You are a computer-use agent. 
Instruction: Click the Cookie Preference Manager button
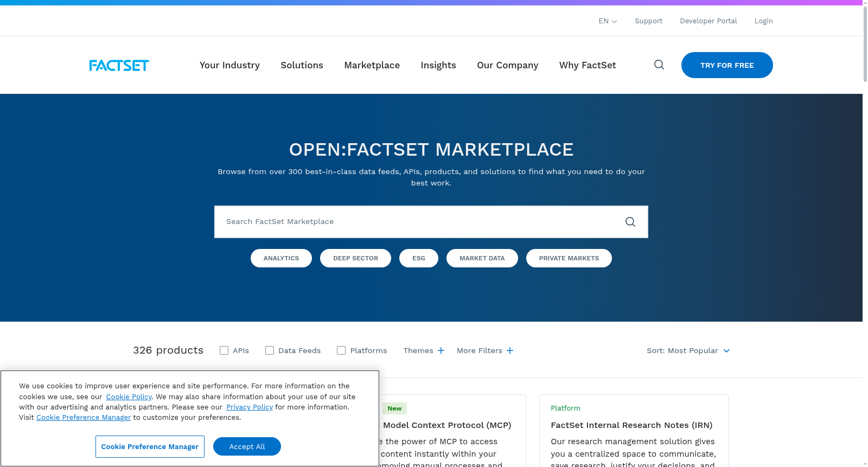point(150,447)
